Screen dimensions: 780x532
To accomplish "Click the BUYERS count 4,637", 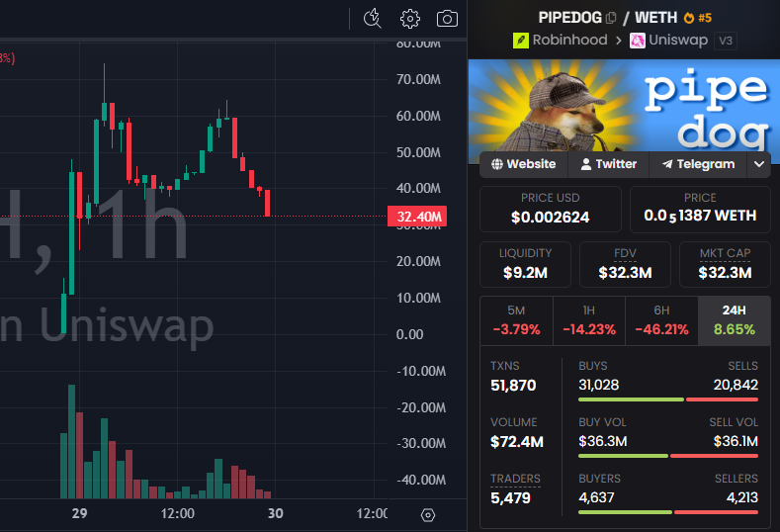I will click(x=596, y=497).
